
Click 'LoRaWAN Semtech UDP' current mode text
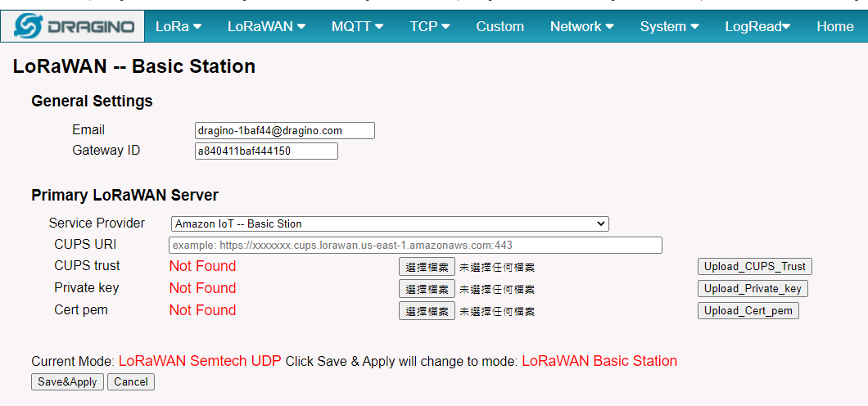[x=200, y=361]
